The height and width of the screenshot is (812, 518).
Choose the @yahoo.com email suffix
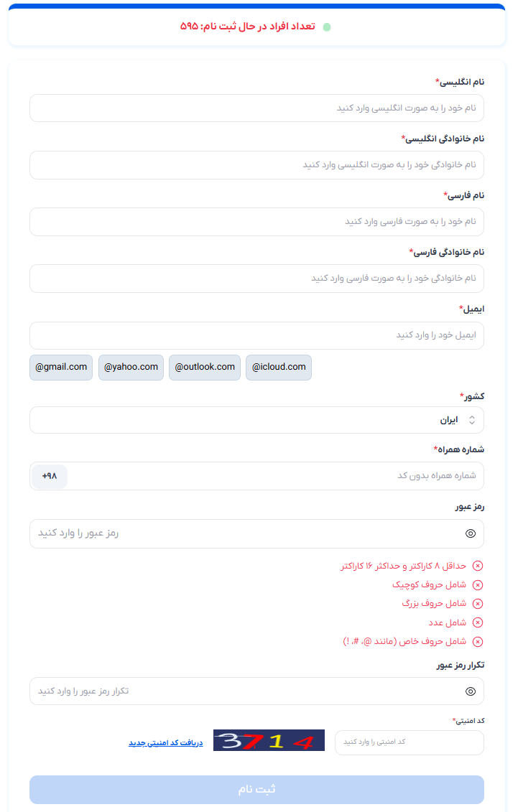click(x=131, y=367)
